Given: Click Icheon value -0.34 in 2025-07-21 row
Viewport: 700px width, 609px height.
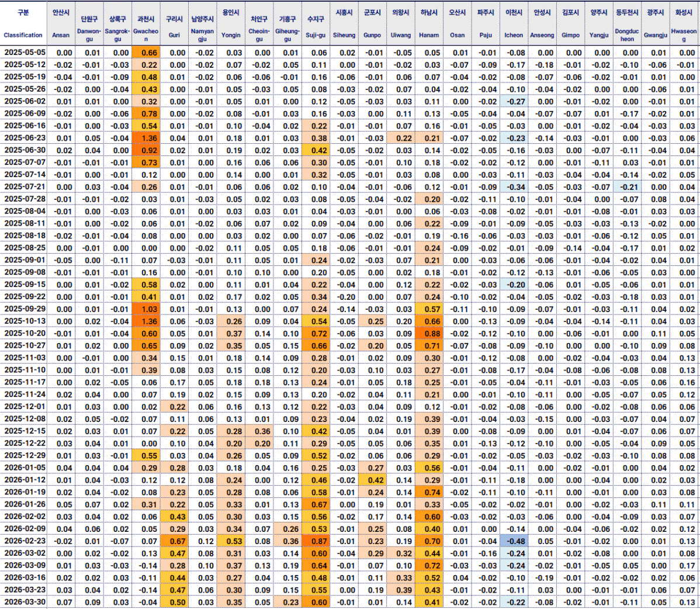Looking at the screenshot, I should coord(514,187).
